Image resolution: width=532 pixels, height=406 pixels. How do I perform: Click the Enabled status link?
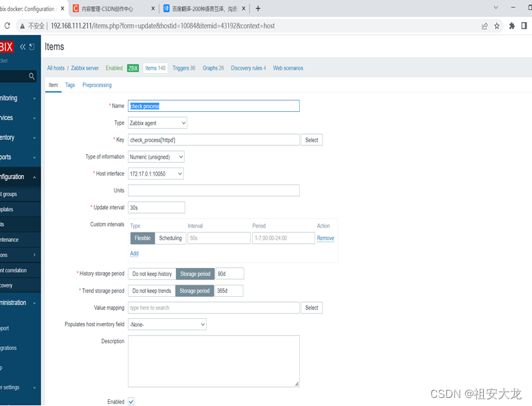click(x=114, y=68)
